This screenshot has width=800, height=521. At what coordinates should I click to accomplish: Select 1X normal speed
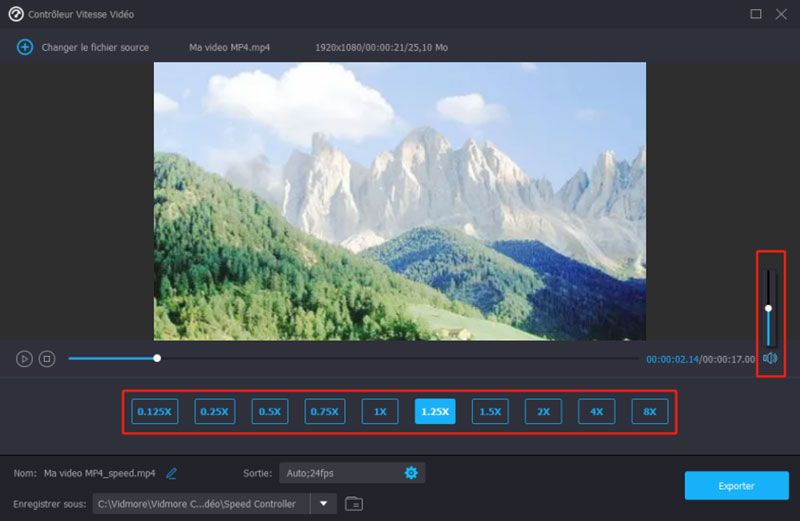pyautogui.click(x=380, y=411)
